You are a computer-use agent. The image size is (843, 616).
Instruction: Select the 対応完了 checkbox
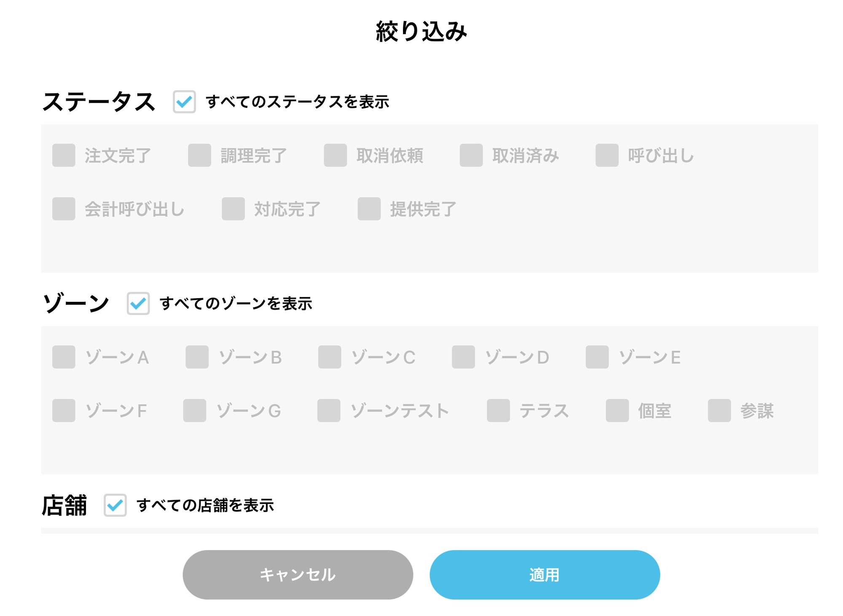coord(234,209)
